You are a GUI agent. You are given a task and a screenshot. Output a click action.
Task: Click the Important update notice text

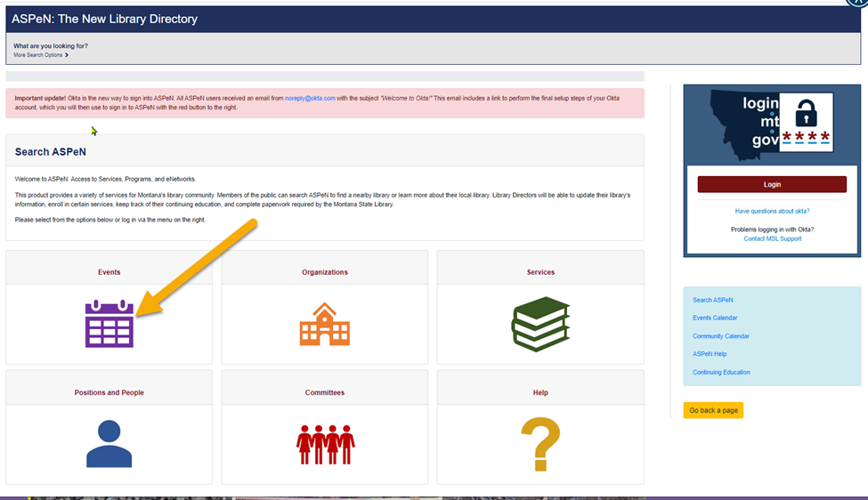317,103
